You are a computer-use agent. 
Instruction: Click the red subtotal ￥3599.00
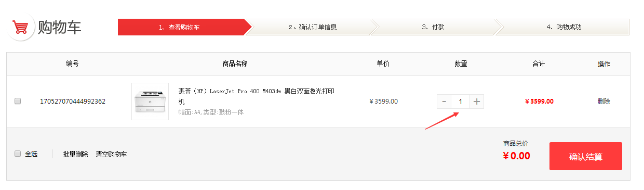(x=539, y=102)
